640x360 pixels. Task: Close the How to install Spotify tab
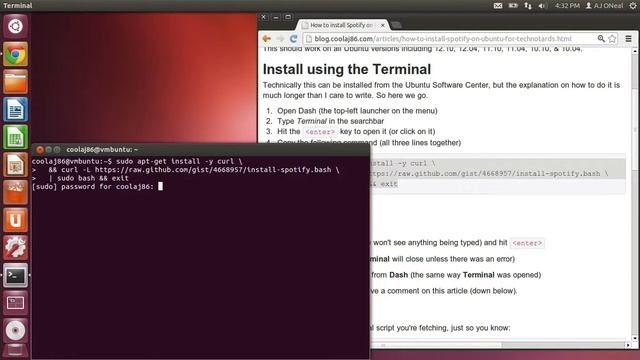click(x=382, y=25)
